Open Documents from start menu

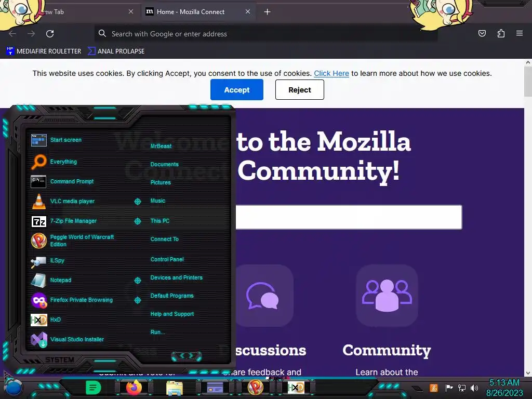point(164,164)
